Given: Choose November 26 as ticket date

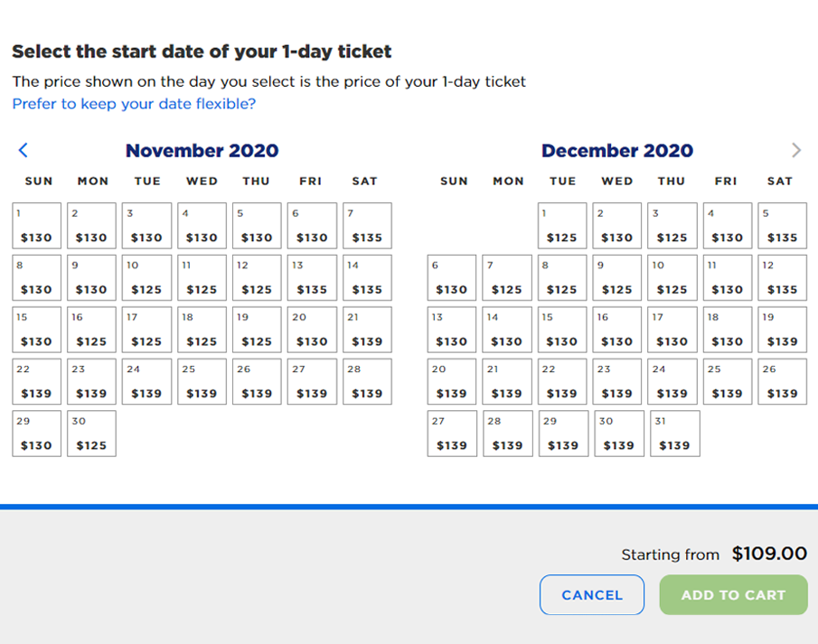Looking at the screenshot, I should pyautogui.click(x=257, y=382).
